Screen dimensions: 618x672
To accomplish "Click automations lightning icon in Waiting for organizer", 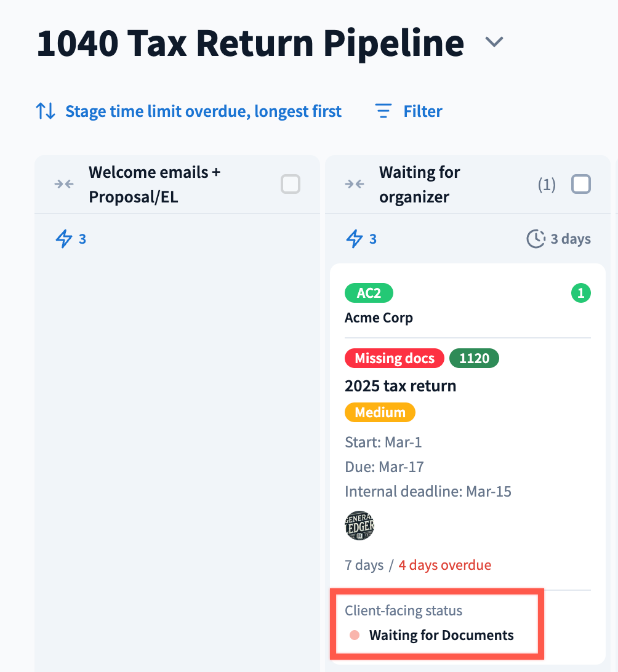I will click(x=355, y=239).
